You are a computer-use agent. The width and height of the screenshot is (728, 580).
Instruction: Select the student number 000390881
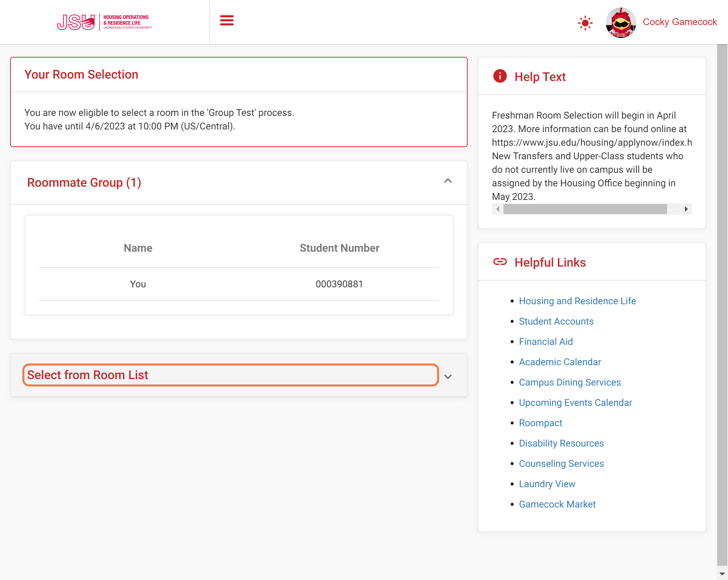(x=339, y=284)
